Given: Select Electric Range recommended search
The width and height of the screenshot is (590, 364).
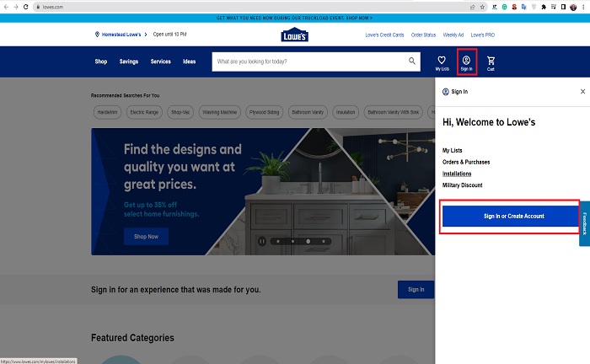Looking at the screenshot, I should tap(144, 112).
